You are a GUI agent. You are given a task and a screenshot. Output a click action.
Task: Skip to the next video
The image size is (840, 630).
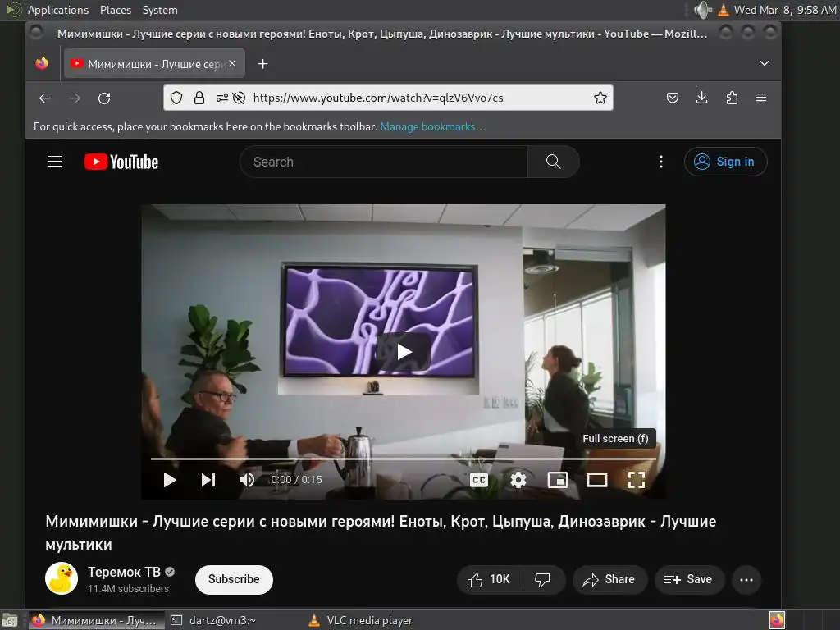(208, 479)
